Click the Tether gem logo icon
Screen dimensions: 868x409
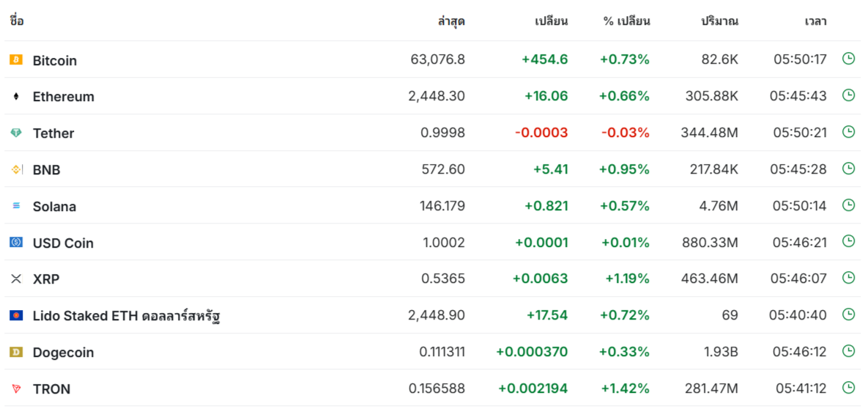pyautogui.click(x=16, y=133)
